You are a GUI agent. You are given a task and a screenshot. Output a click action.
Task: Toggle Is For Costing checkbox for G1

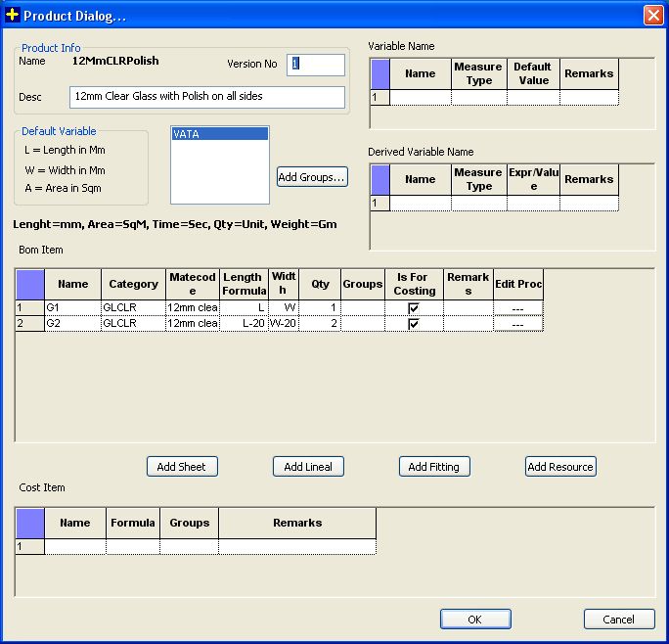point(414,308)
